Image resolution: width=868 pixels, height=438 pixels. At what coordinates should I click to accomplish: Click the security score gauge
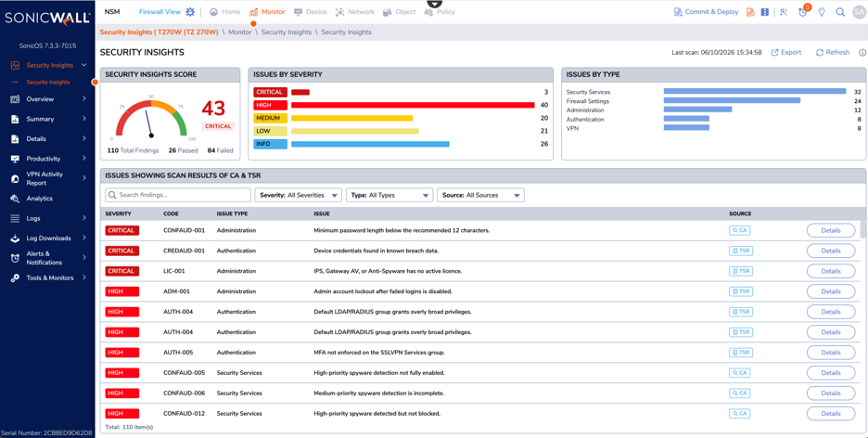tap(151, 119)
